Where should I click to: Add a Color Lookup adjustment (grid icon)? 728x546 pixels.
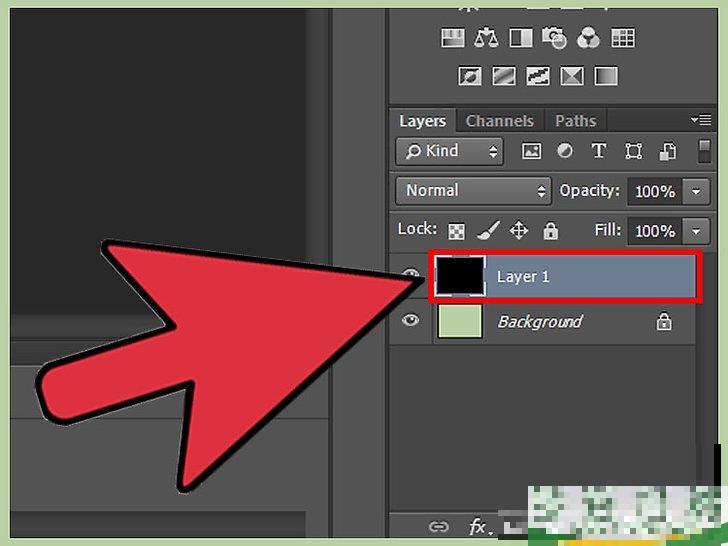click(623, 38)
